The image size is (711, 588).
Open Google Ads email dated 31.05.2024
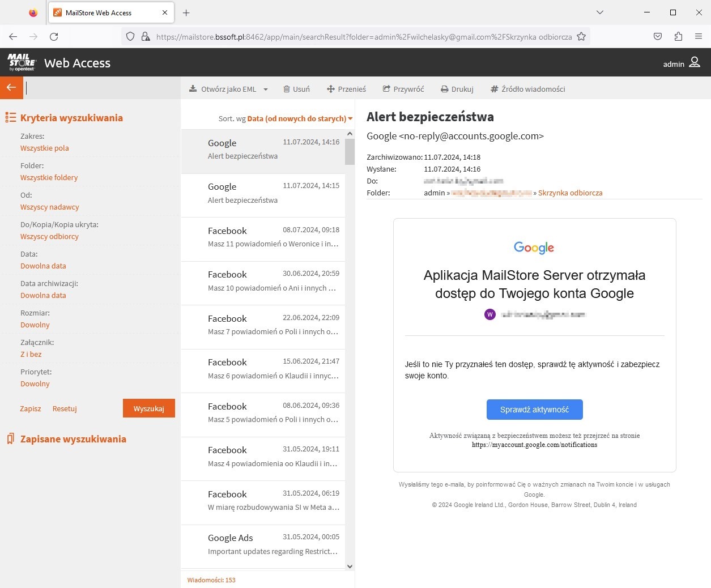(x=263, y=547)
